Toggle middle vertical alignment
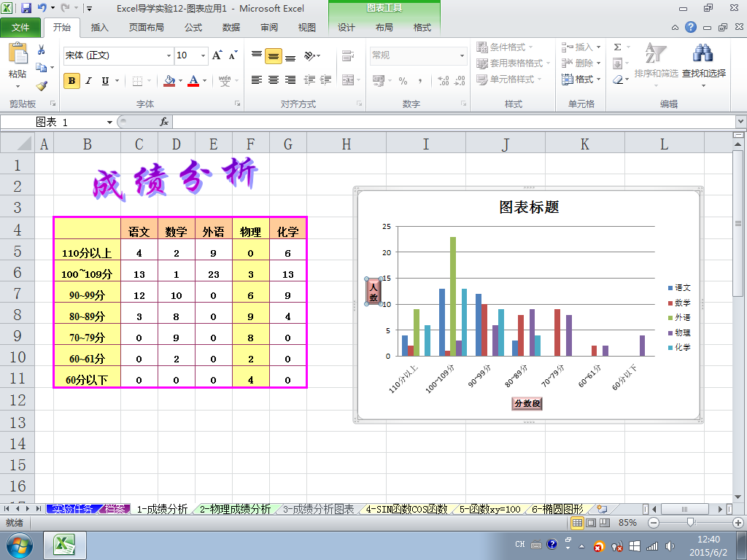The image size is (747, 560). (274, 55)
